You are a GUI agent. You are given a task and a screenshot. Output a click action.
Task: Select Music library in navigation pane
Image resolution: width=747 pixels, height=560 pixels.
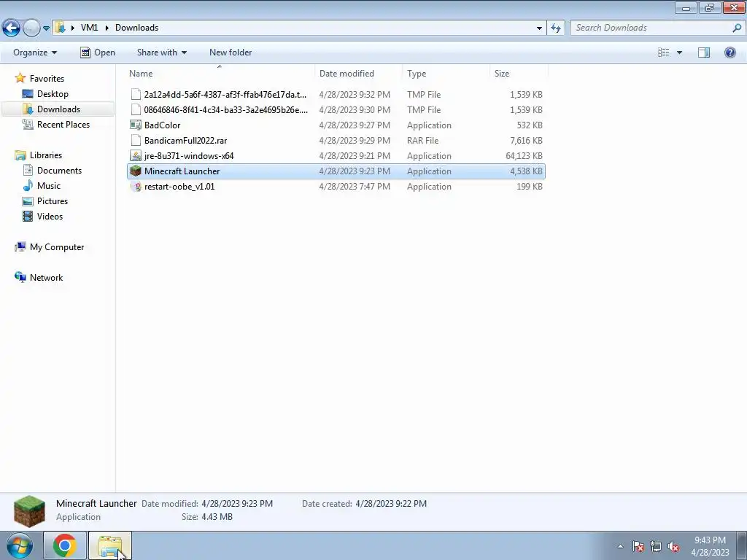49,186
